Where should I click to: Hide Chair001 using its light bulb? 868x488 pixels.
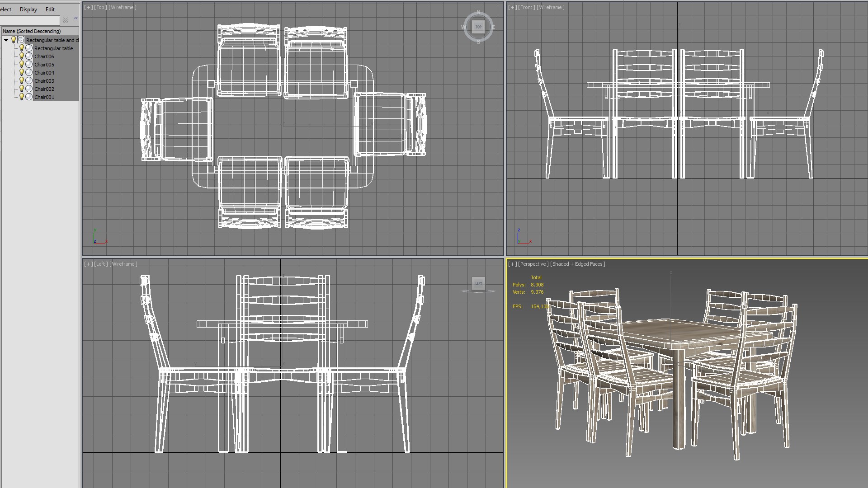click(21, 97)
